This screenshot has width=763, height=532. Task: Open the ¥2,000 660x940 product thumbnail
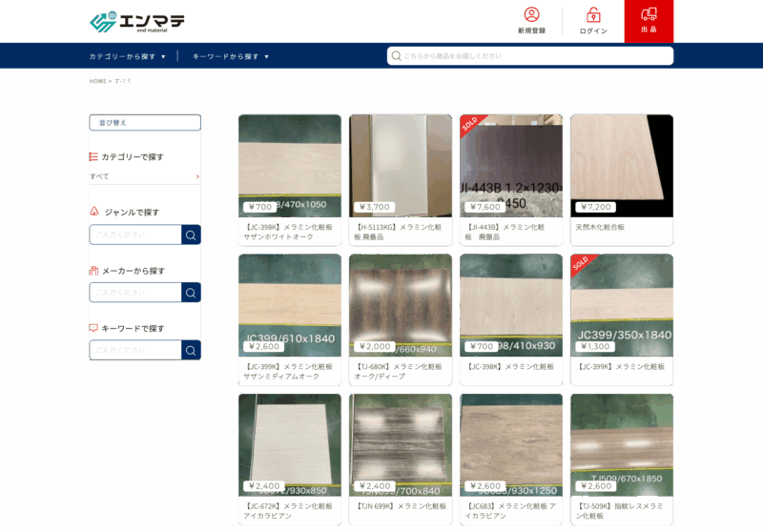[401, 305]
